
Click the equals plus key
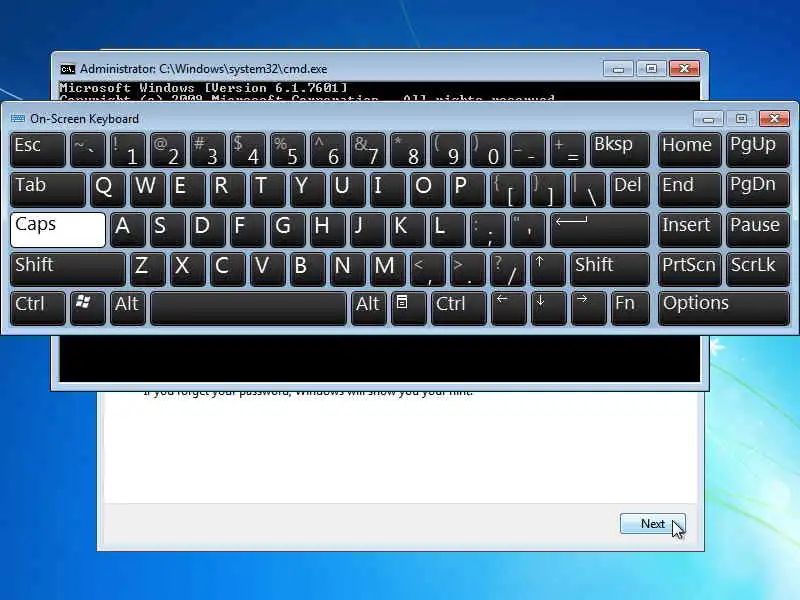(568, 149)
